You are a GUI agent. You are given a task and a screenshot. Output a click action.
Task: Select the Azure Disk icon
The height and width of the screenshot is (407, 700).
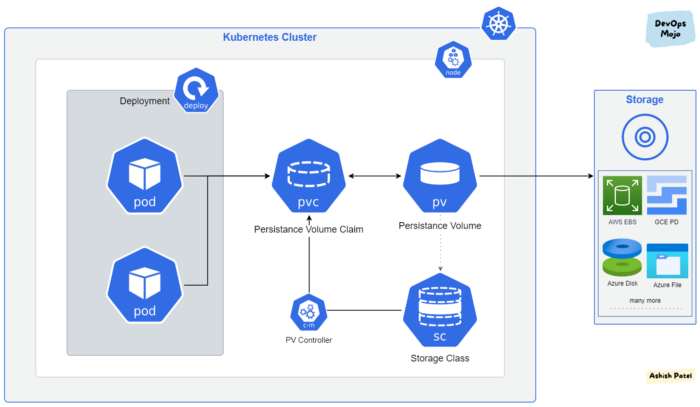pos(622,257)
